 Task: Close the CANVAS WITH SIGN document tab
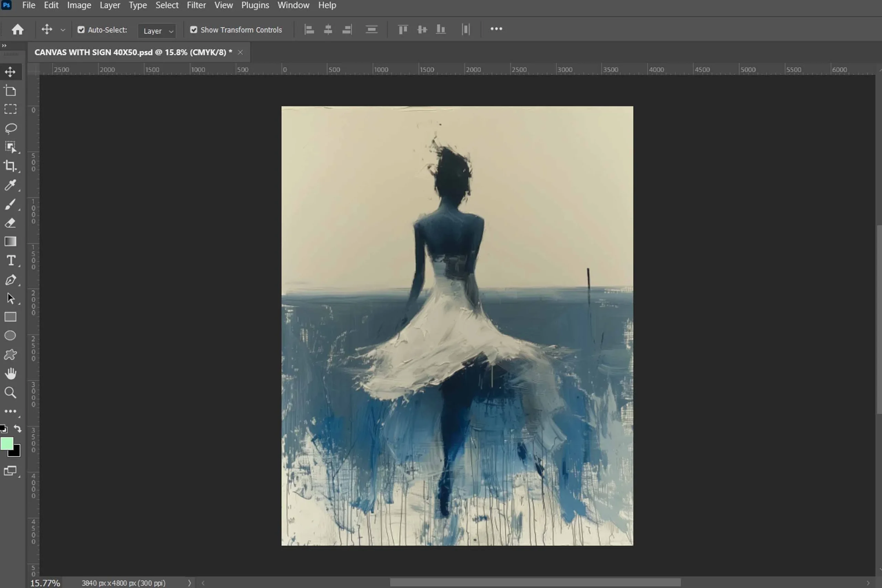click(x=240, y=52)
